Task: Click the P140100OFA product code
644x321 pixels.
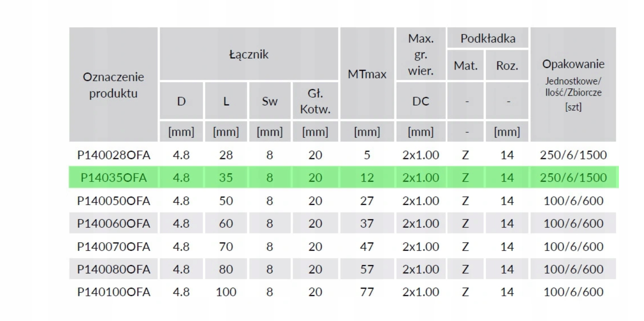Action: click(114, 292)
